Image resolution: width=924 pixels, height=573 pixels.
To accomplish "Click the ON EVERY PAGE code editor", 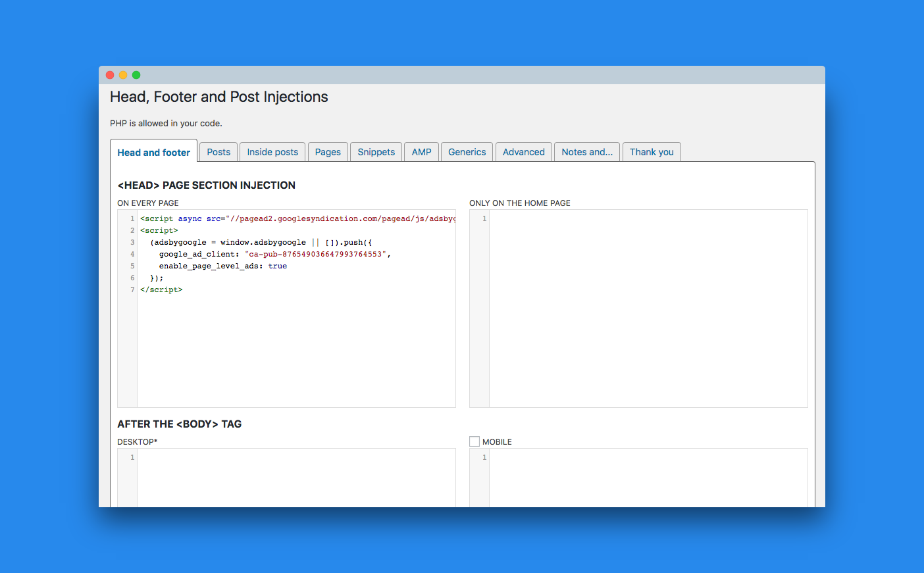I will pos(286,309).
